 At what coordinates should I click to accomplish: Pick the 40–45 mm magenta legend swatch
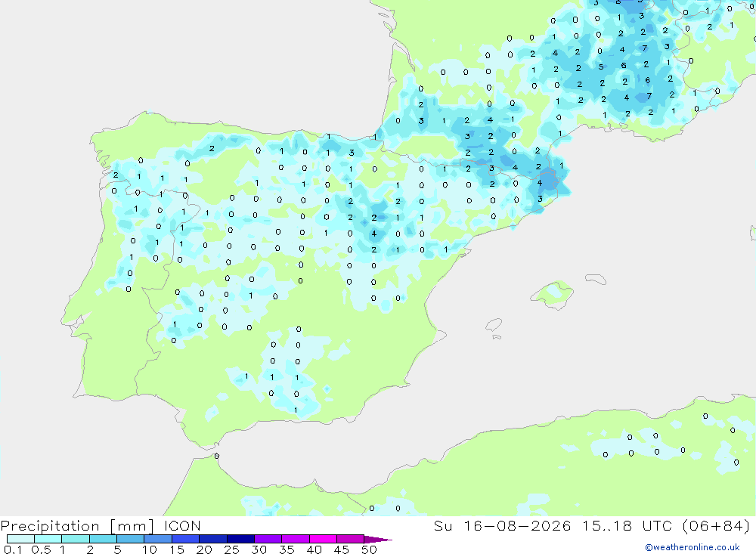(323, 539)
